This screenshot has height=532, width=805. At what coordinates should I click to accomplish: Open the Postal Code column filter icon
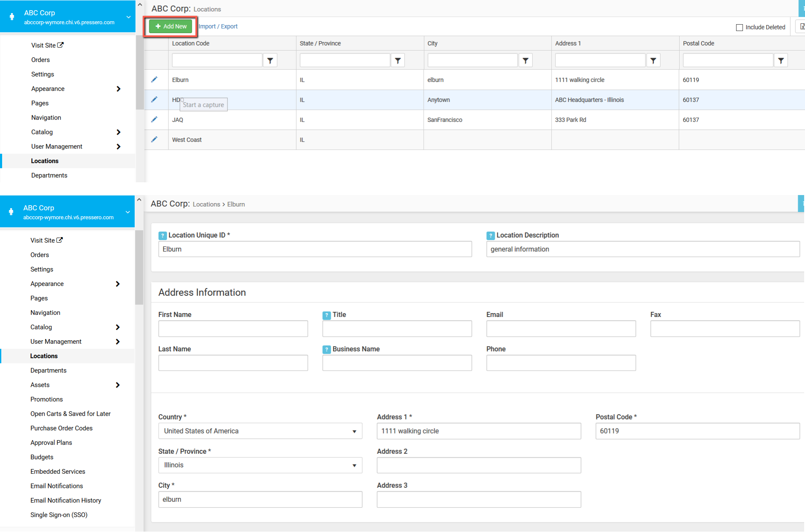pyautogui.click(x=781, y=60)
